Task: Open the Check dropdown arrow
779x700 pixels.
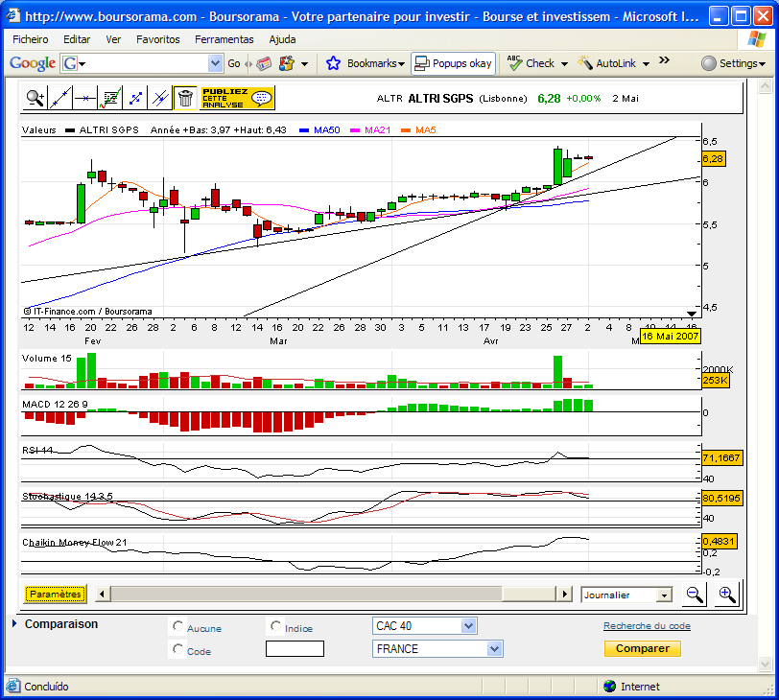Action: (564, 64)
